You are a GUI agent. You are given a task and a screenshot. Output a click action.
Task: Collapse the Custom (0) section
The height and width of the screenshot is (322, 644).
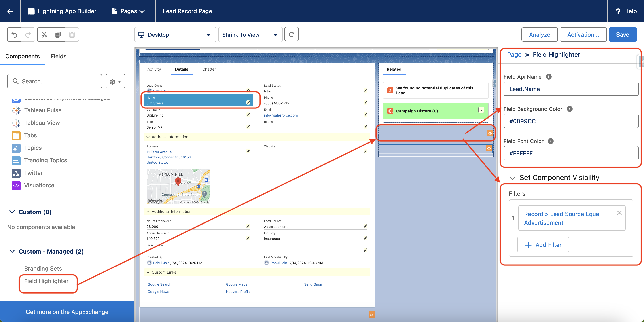(x=12, y=212)
